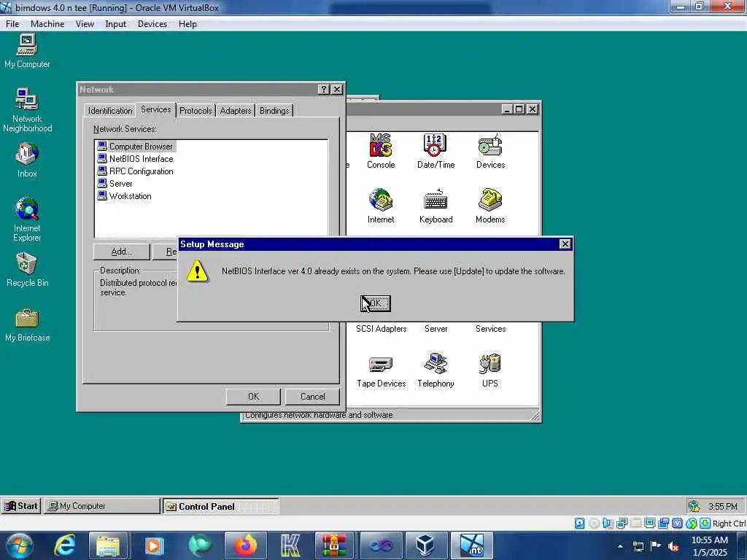Open Firefox from host taskbar
This screenshot has width=747, height=560.
246,545
